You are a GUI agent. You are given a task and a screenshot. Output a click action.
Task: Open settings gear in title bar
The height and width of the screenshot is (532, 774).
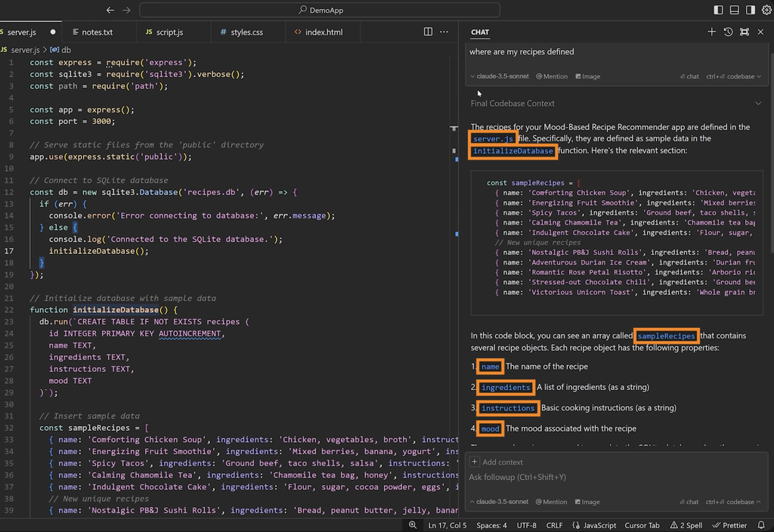[x=766, y=10]
